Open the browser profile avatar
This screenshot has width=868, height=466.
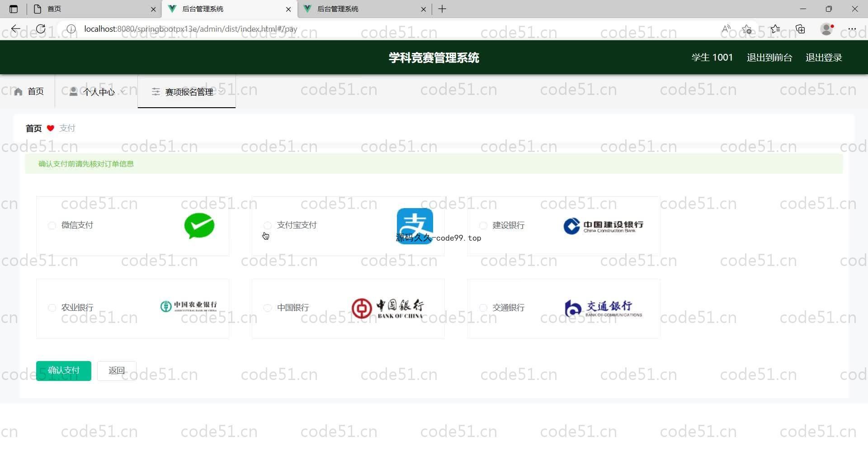(x=827, y=29)
